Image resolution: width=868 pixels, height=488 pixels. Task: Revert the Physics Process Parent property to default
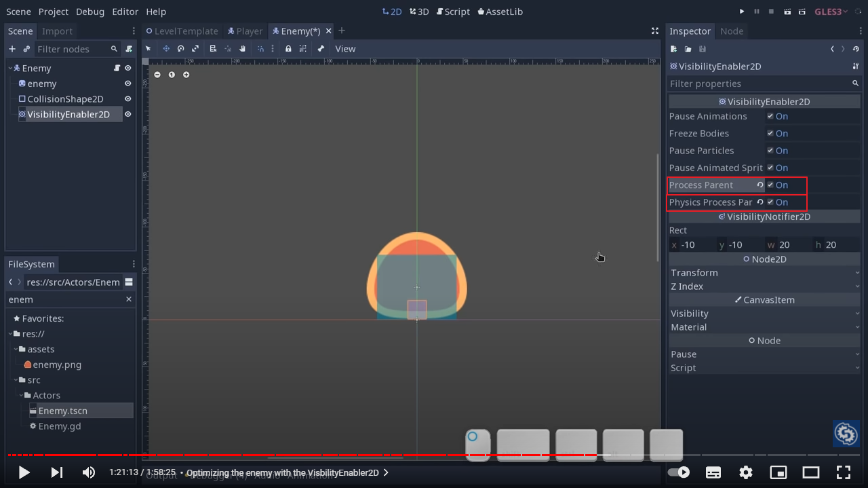(759, 202)
